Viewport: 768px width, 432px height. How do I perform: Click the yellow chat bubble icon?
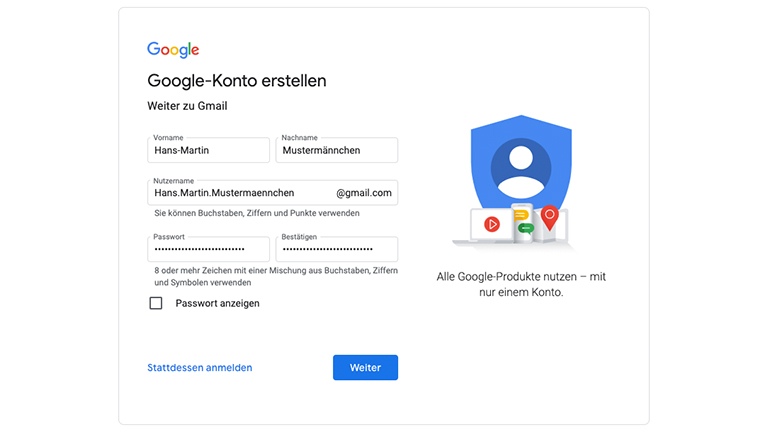[x=520, y=215]
